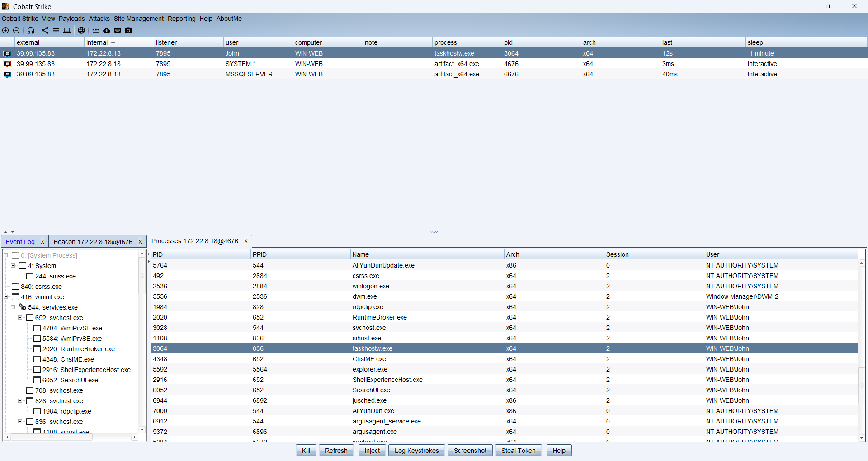Select the winlogon.exe process row
Image resolution: width=868 pixels, height=461 pixels.
click(x=505, y=286)
